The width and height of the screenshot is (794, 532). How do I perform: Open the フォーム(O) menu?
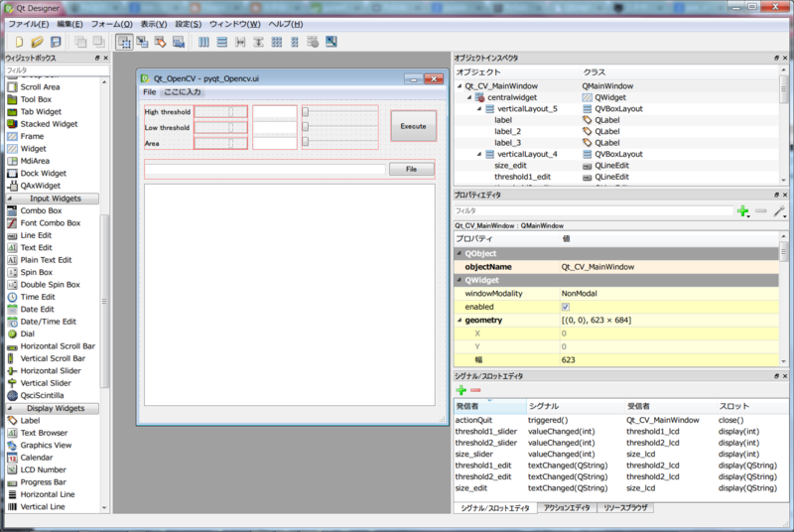tap(112, 24)
